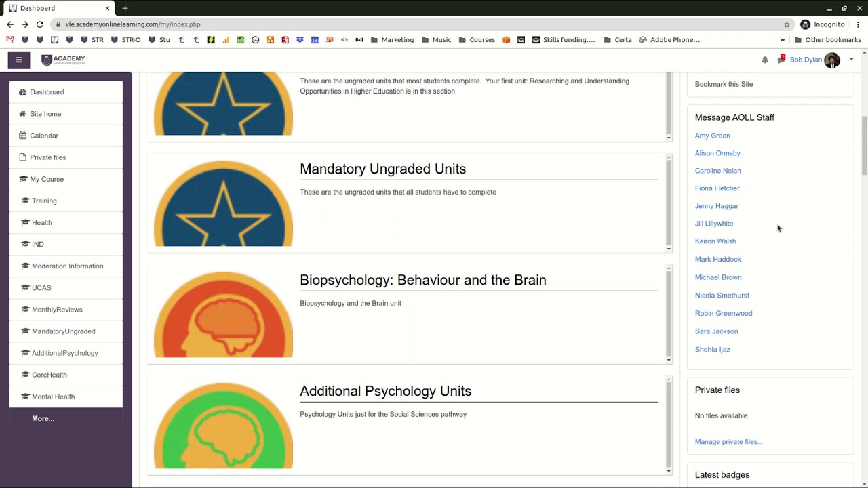Message Caroline Nolan
The width and height of the screenshot is (868, 488).
[717, 171]
